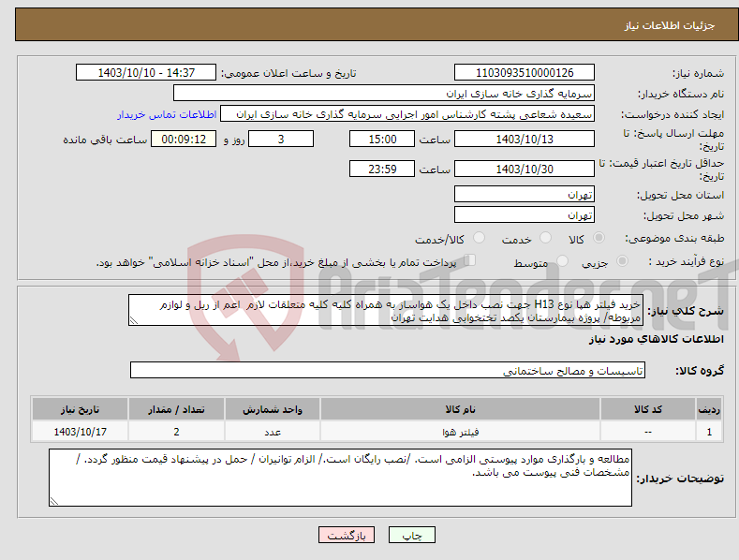The image size is (739, 560).
Task: Click the گروه کالا label
Action: (x=700, y=371)
